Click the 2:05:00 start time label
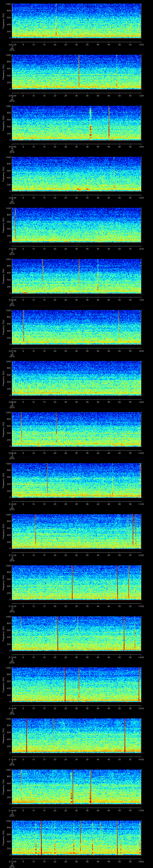Viewport: 153px width, 868px height. pyautogui.click(x=12, y=249)
